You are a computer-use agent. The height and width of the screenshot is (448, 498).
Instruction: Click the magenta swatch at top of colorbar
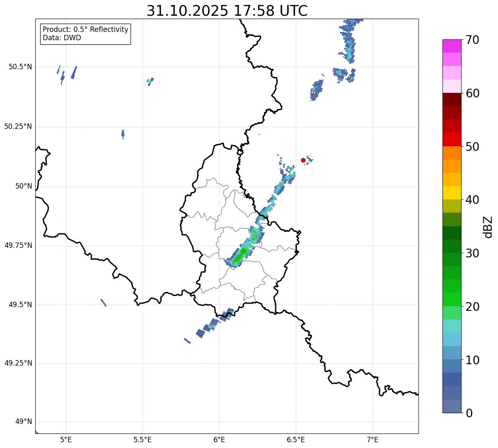[452, 46]
